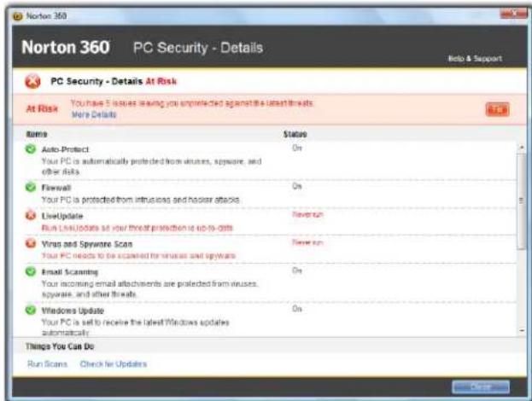Click the Items column header

(x=37, y=134)
